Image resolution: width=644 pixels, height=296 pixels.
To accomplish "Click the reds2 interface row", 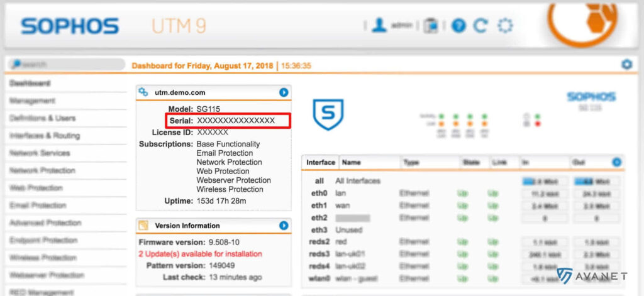I will [x=463, y=242].
